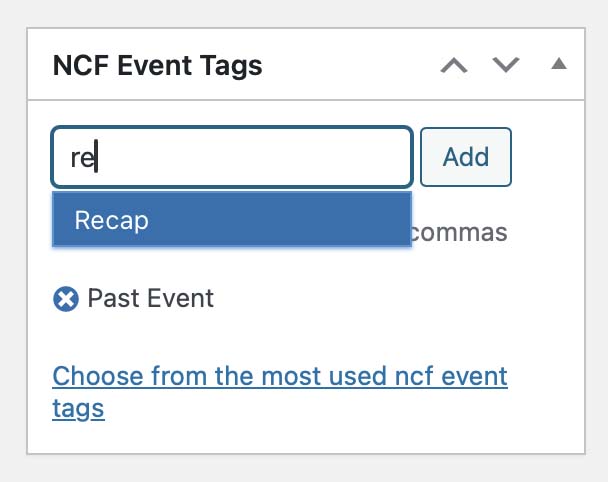This screenshot has width=608, height=482.
Task: Open most used ncf event tags link
Action: tap(280, 392)
